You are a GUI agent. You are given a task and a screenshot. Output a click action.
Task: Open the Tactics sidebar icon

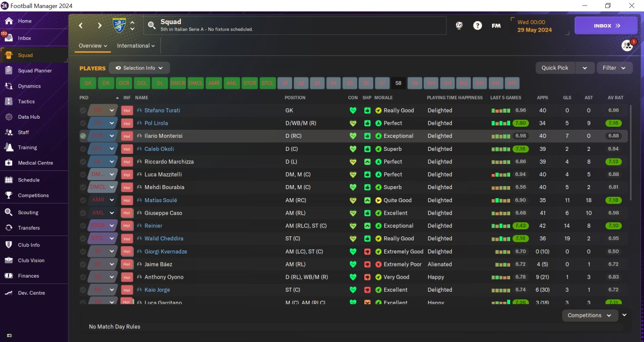[9, 102]
